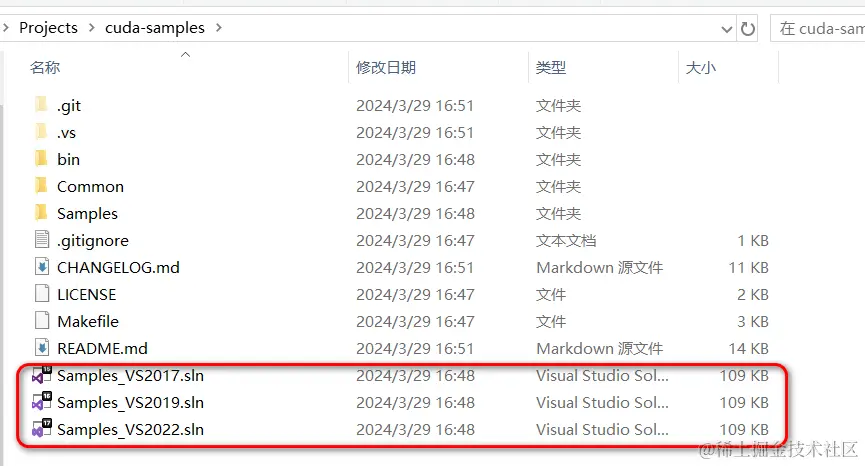865x466 pixels.
Task: Click the 14 KB size of README.md
Action: tap(749, 349)
